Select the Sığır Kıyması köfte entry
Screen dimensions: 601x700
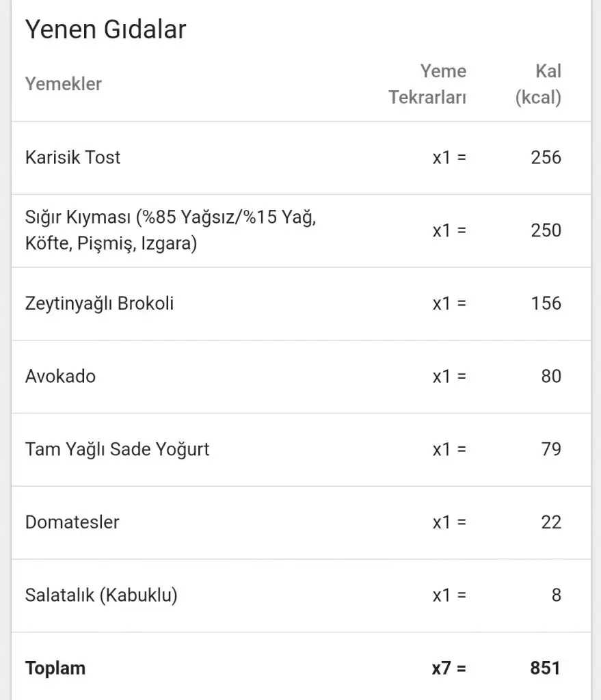pyautogui.click(x=170, y=230)
